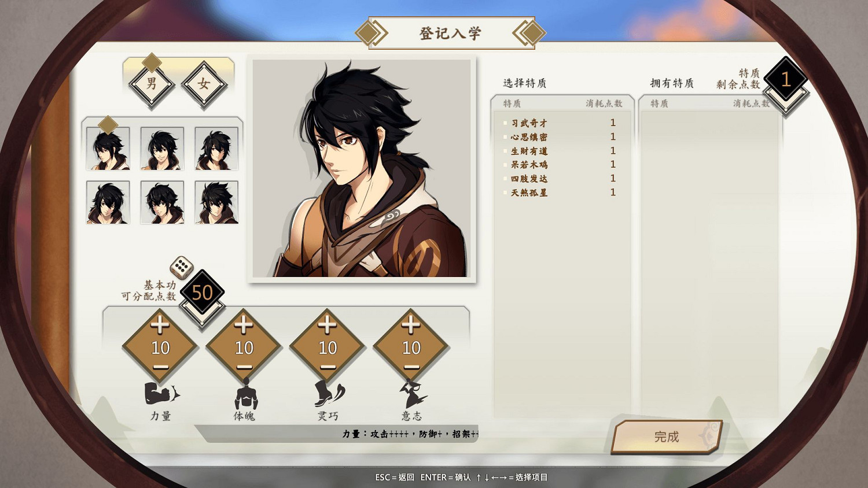Screen dimensions: 868x488
Task: Select male gender 男
Action: (x=152, y=84)
